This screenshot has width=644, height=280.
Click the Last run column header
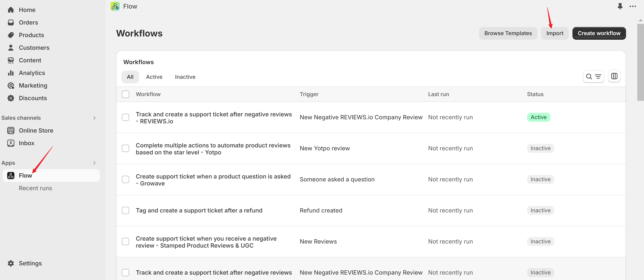pyautogui.click(x=438, y=94)
